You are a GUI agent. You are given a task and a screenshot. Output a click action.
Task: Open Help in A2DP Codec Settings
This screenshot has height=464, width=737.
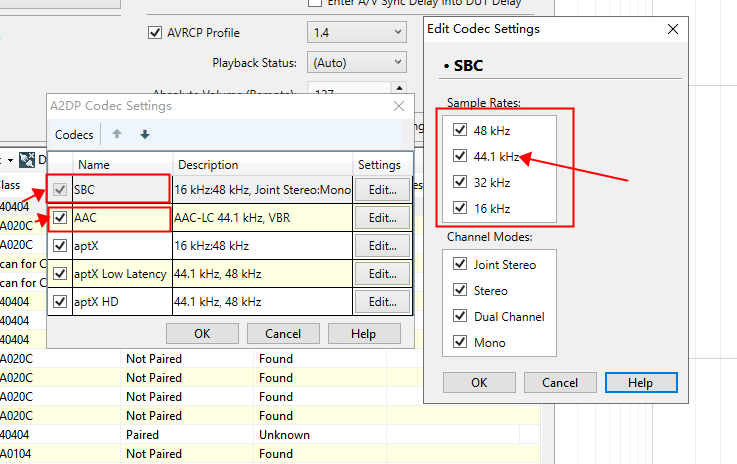pos(364,334)
